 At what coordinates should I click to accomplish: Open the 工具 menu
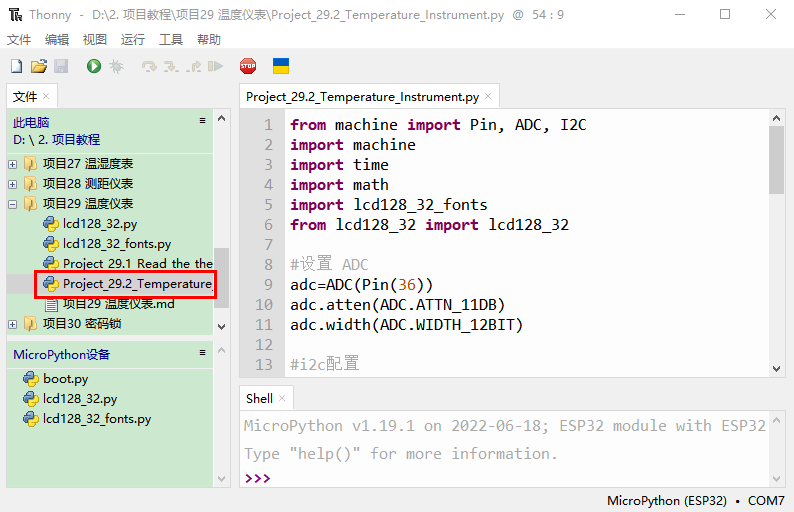(x=171, y=40)
